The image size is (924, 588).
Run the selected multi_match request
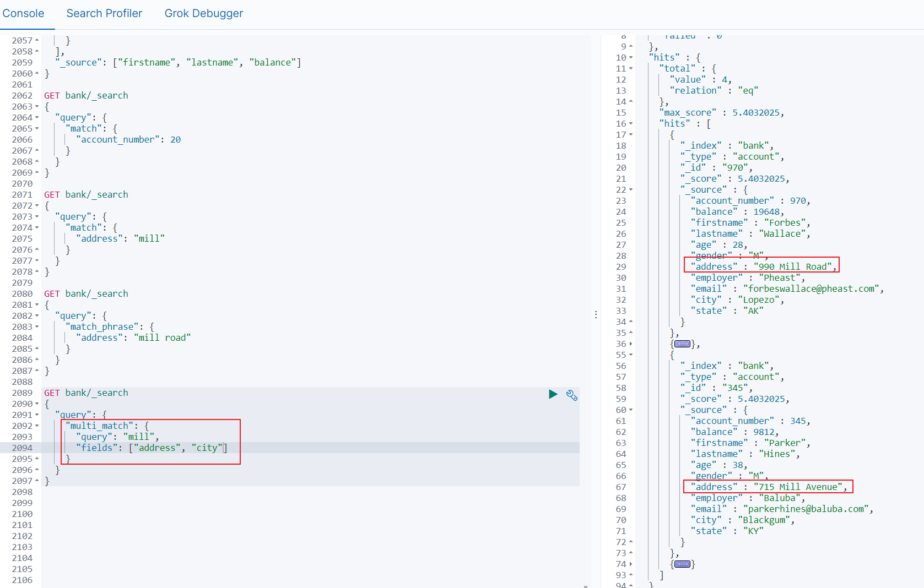point(553,394)
